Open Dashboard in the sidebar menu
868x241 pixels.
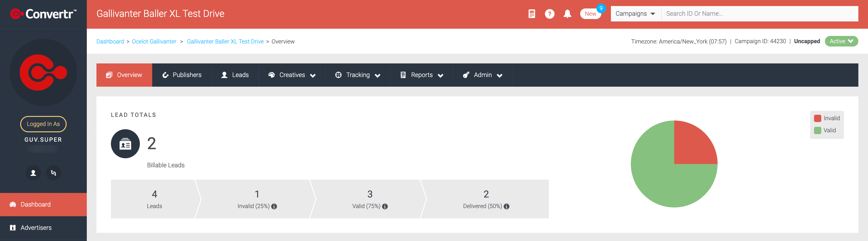click(43, 204)
